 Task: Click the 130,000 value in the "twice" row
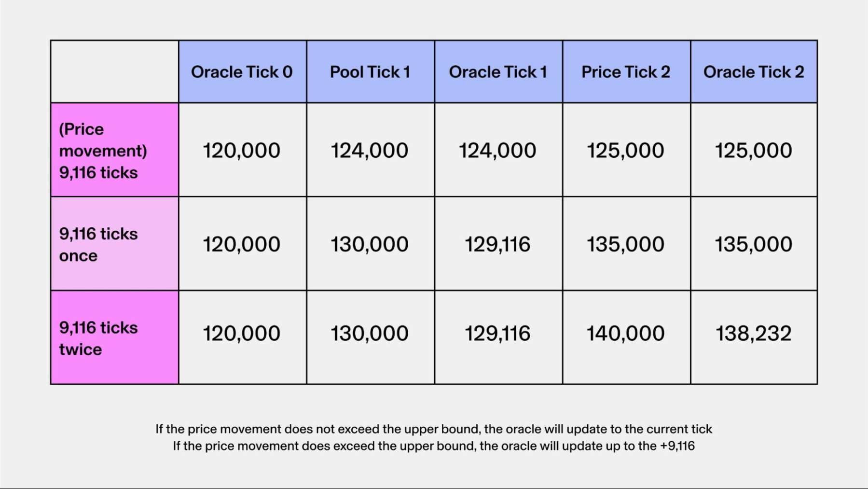point(370,334)
